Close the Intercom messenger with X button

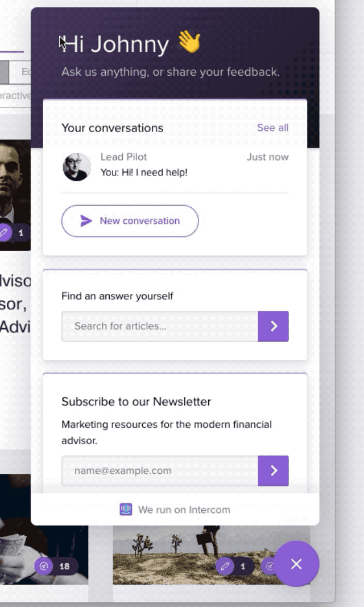(296, 564)
